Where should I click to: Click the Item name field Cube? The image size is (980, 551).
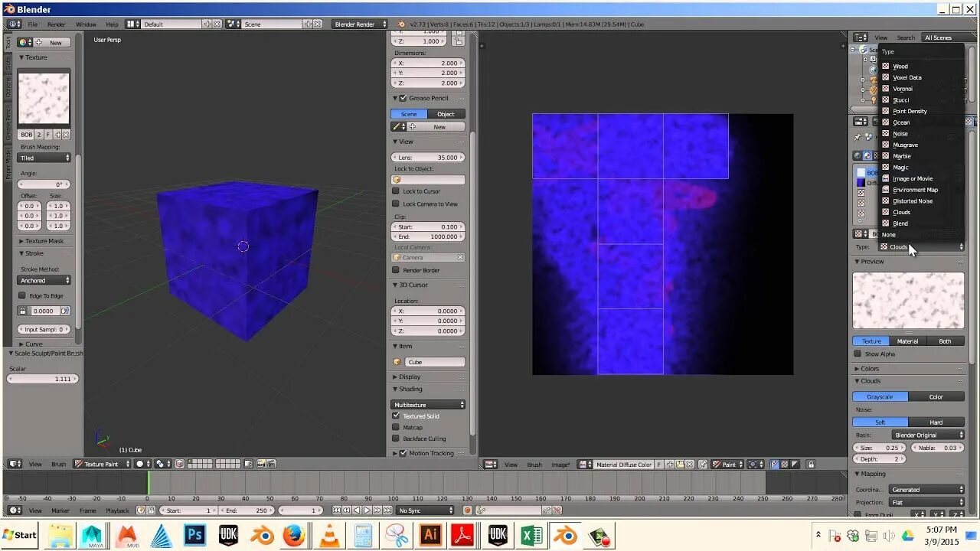click(x=434, y=362)
